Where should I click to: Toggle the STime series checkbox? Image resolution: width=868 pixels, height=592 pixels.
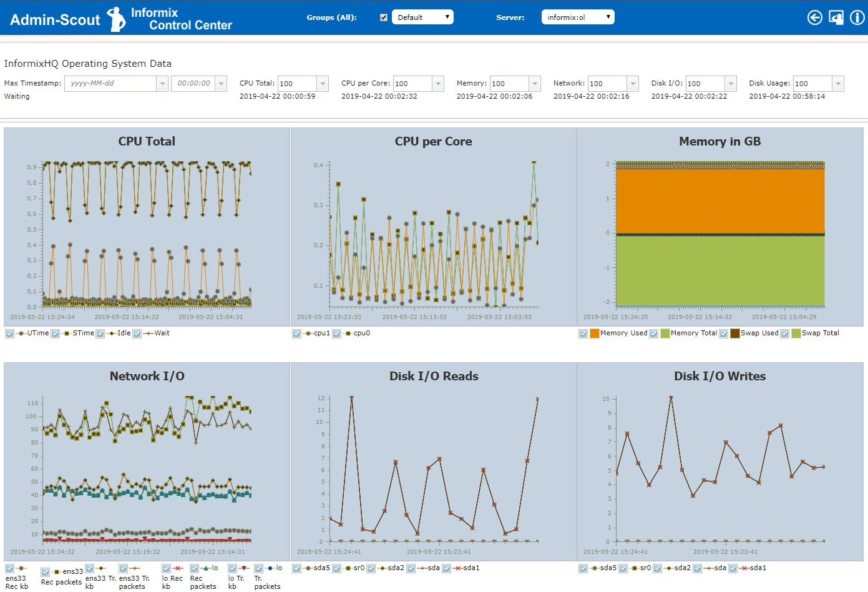tap(56, 333)
